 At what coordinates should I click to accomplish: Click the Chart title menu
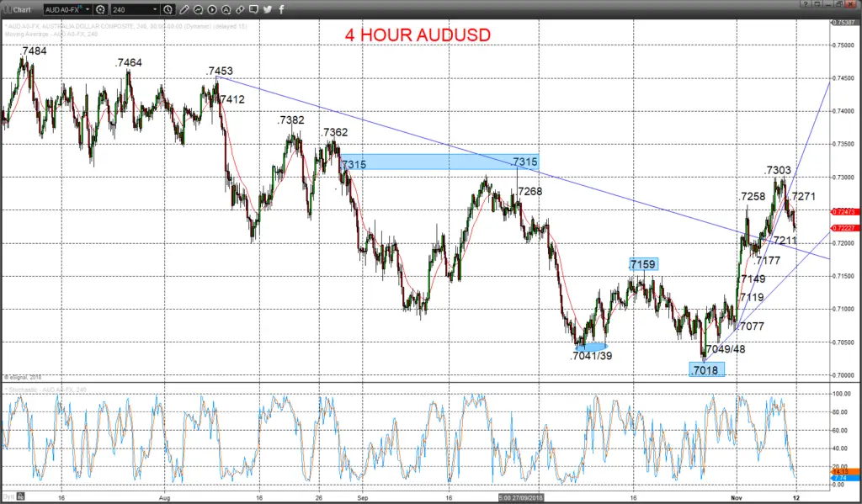pos(19,9)
